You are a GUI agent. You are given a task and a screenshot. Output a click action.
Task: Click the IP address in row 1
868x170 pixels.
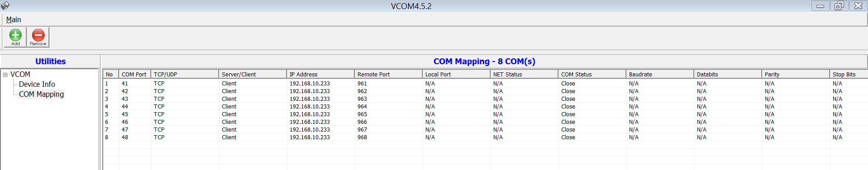(x=310, y=83)
